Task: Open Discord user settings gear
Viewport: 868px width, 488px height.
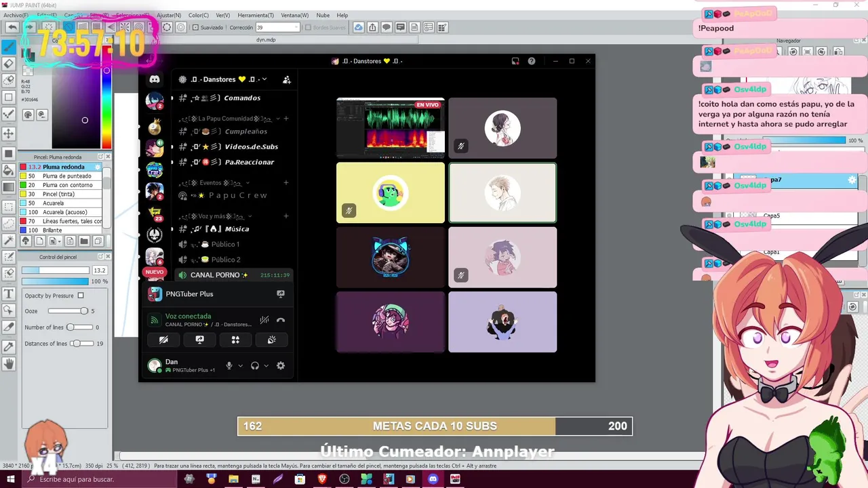Action: tap(281, 365)
